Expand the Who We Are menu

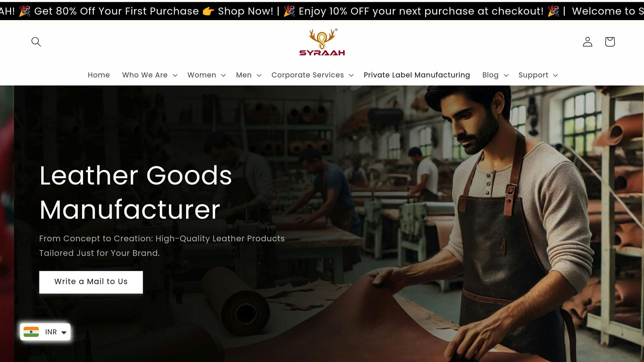(150, 75)
